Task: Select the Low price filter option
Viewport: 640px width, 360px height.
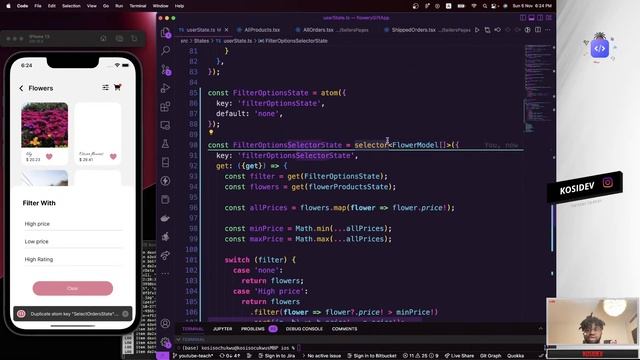Action: click(x=73, y=242)
